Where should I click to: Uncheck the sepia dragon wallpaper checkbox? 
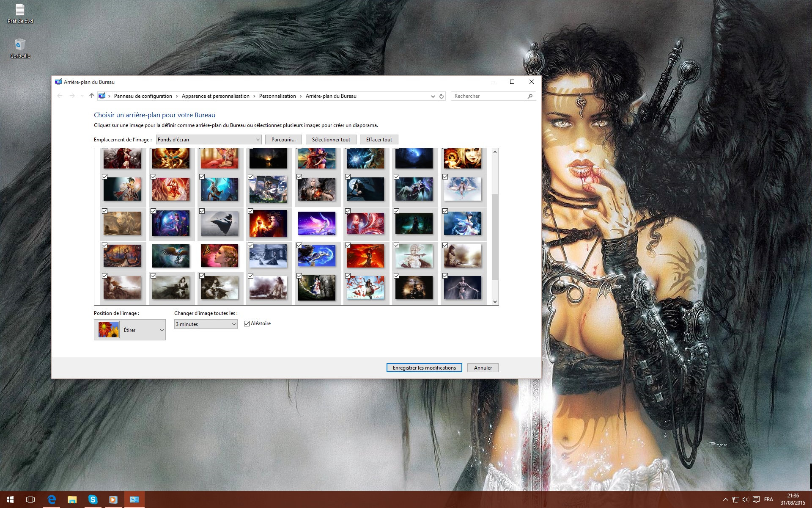(x=104, y=211)
